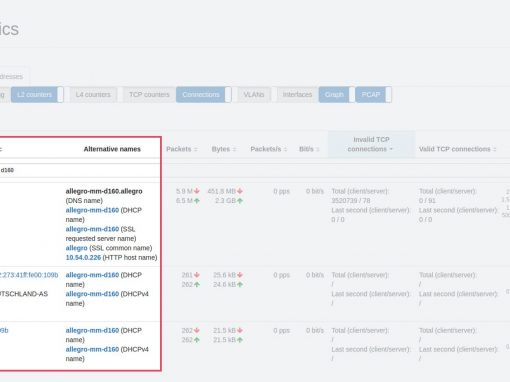Viewport: 510px width, 382px height.
Task: Select the allegro-mm-d160.allegro DNS name text
Action: click(x=104, y=191)
